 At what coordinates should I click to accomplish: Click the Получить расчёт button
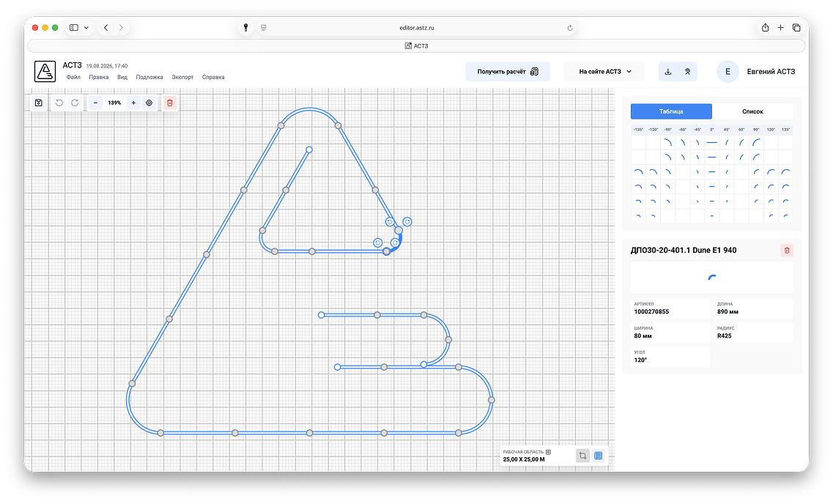tap(507, 72)
